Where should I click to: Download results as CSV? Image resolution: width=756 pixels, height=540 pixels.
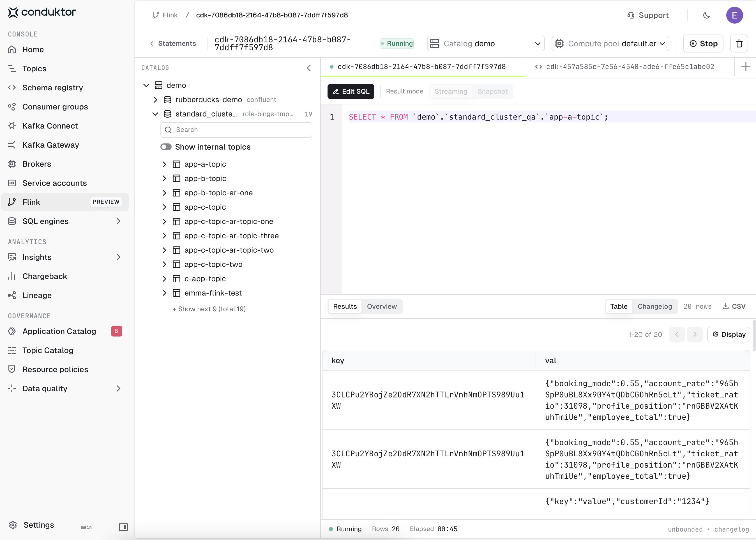point(734,306)
